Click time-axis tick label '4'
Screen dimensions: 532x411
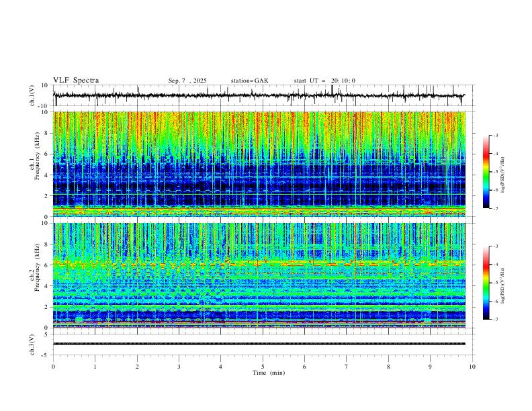coord(220,367)
